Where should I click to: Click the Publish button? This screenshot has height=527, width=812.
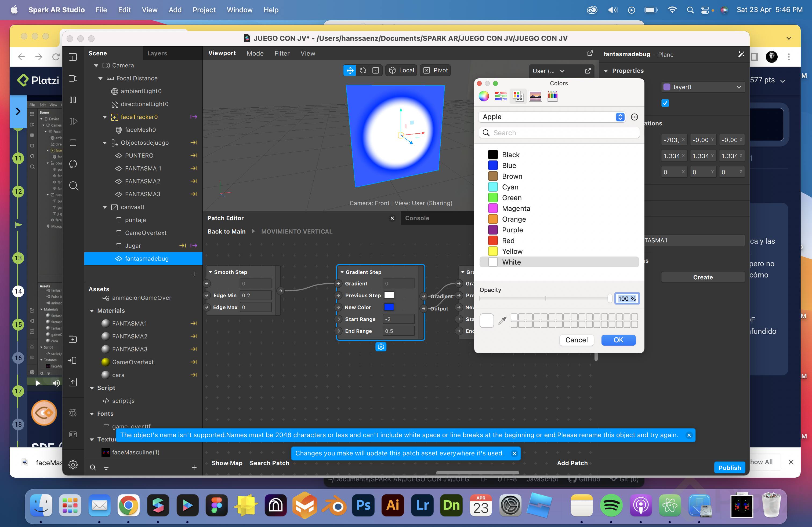730,468
